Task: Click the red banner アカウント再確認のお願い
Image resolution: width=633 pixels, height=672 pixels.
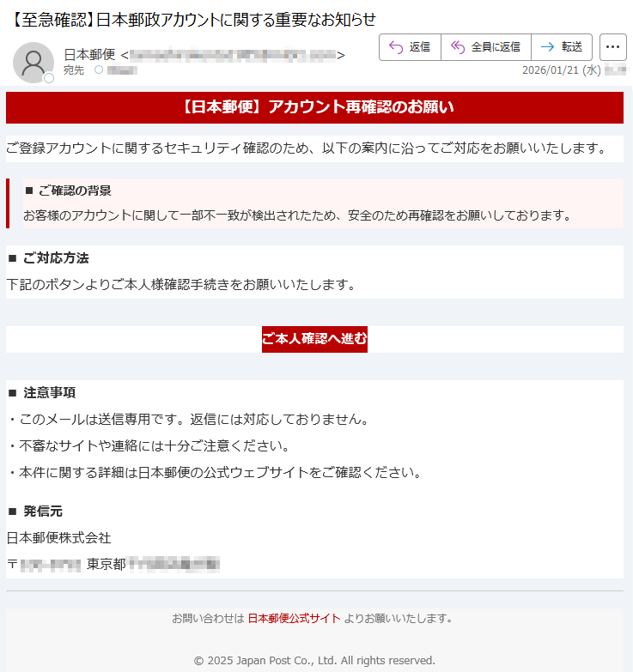Action: pyautogui.click(x=315, y=107)
